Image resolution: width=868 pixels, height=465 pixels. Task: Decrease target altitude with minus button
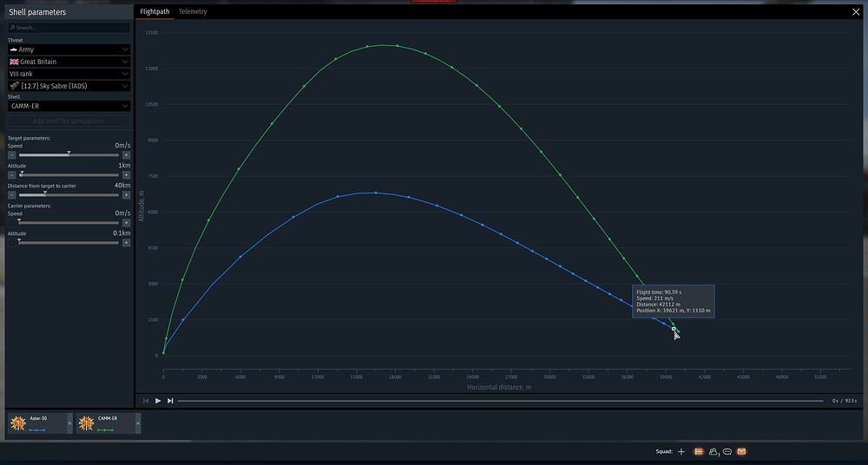point(11,175)
